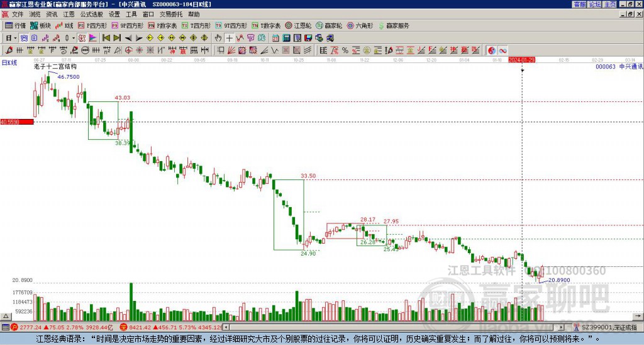
Task: Open the 文件 menu
Action: click(18, 14)
